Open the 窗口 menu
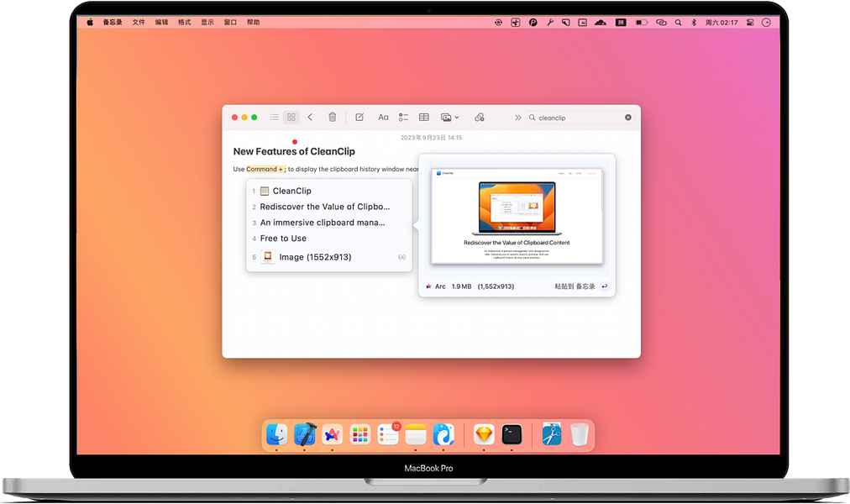Image resolution: width=850 pixels, height=504 pixels. point(230,22)
